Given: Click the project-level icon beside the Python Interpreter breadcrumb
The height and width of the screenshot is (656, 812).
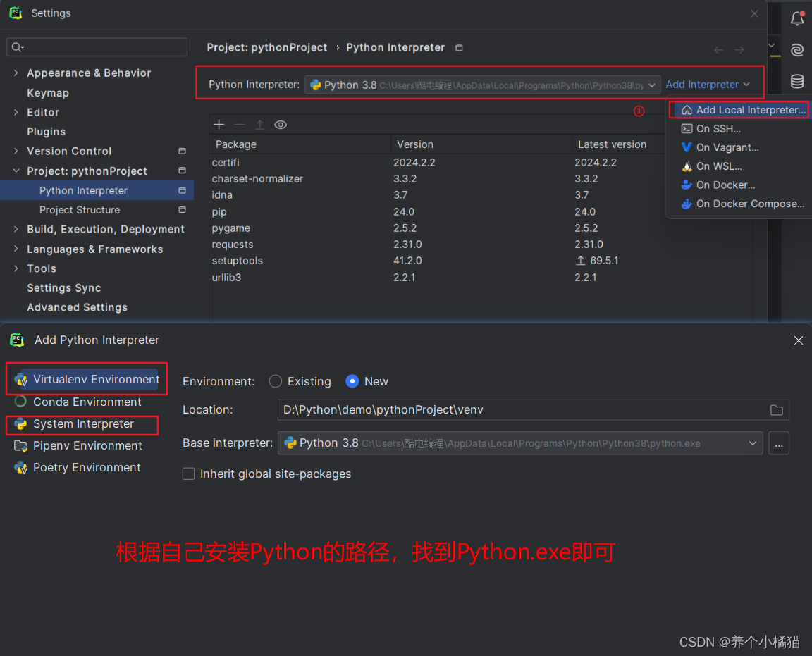Looking at the screenshot, I should pos(459,48).
